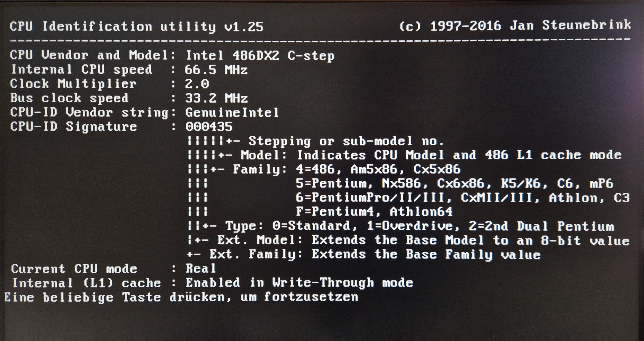Screen dimensions: 644x341
Task: Click the 'F=Pentium4, Athlon64' line
Action: [374, 212]
